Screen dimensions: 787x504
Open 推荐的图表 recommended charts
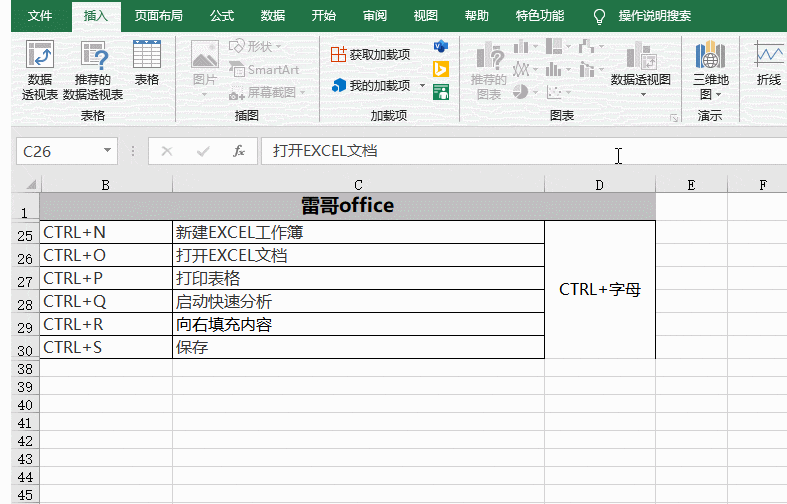[x=489, y=70]
